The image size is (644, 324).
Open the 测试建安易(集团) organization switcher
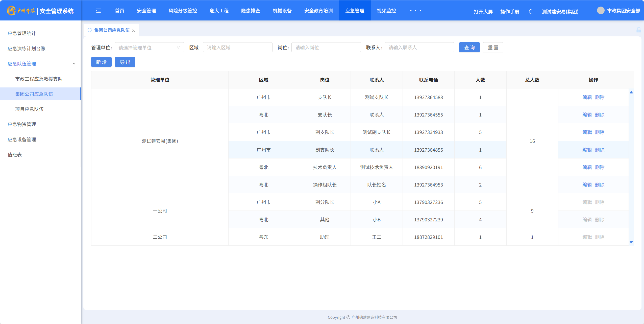[560, 12]
